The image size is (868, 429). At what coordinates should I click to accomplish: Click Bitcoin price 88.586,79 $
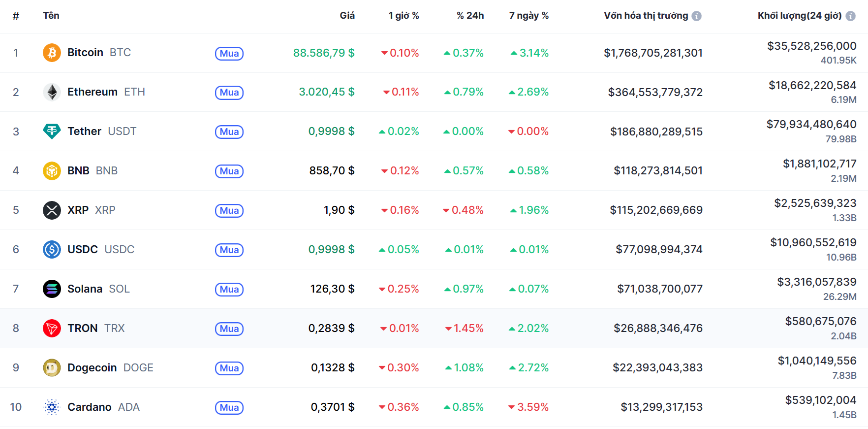(324, 53)
